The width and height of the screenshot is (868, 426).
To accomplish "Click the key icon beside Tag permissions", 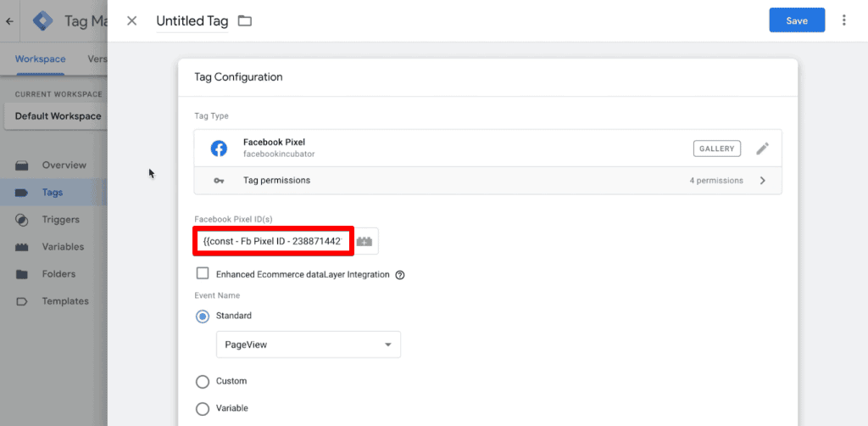I will (x=219, y=181).
